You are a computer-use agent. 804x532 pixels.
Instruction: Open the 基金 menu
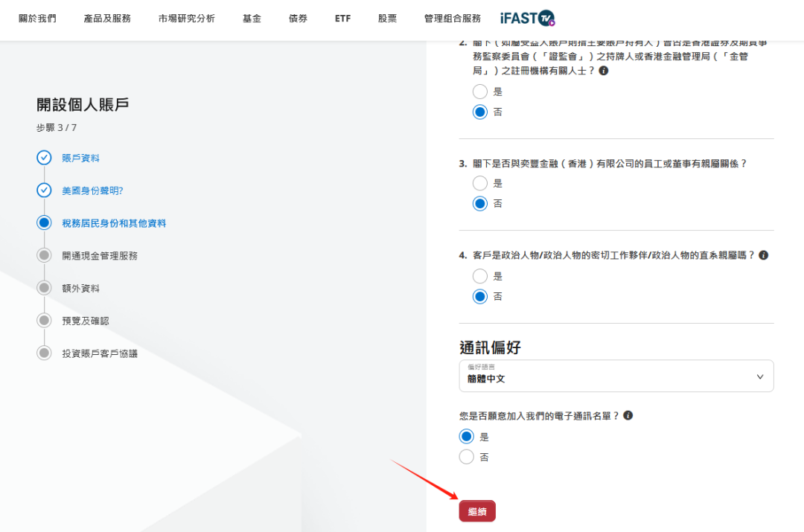252,19
